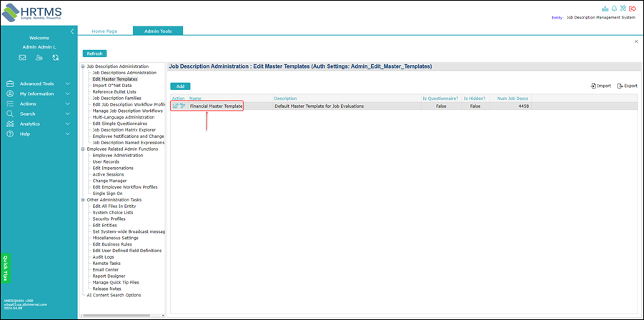The width and height of the screenshot is (644, 320).
Task: Click the Entity link in header
Action: (x=557, y=18)
